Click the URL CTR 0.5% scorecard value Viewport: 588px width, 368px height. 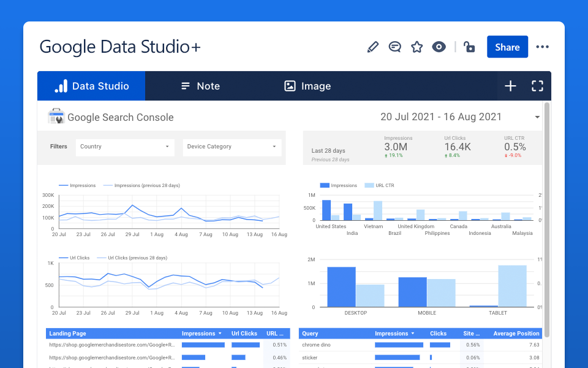pyautogui.click(x=515, y=147)
